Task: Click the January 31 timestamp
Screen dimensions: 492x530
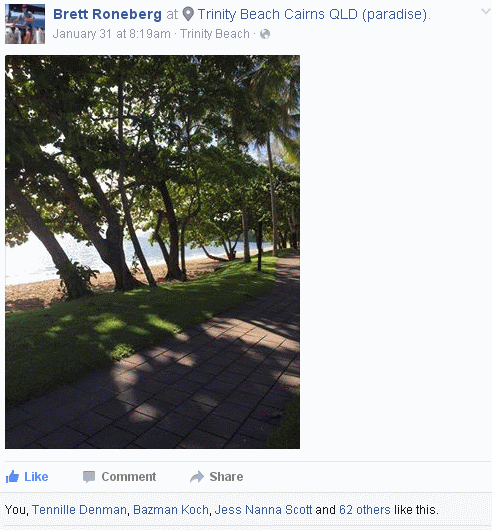Action: tap(112, 34)
